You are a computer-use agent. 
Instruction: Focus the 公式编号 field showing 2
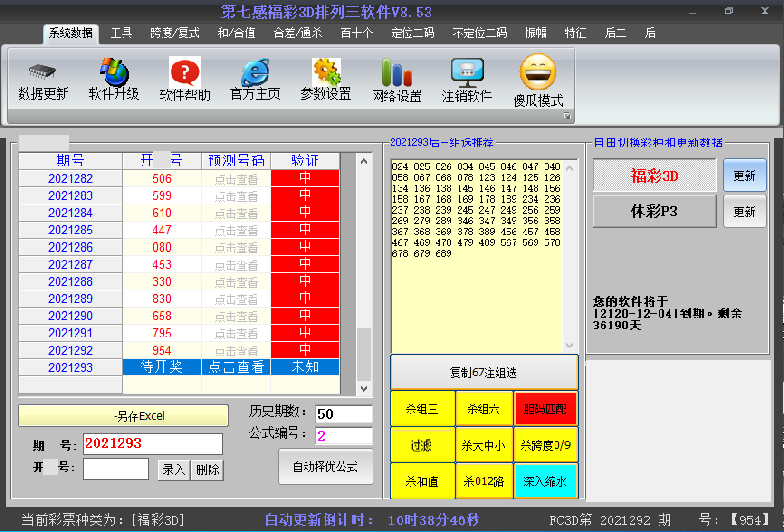[x=344, y=435]
